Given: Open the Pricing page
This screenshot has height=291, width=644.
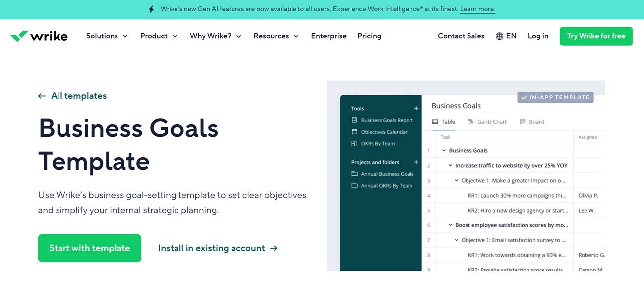Looking at the screenshot, I should [369, 36].
